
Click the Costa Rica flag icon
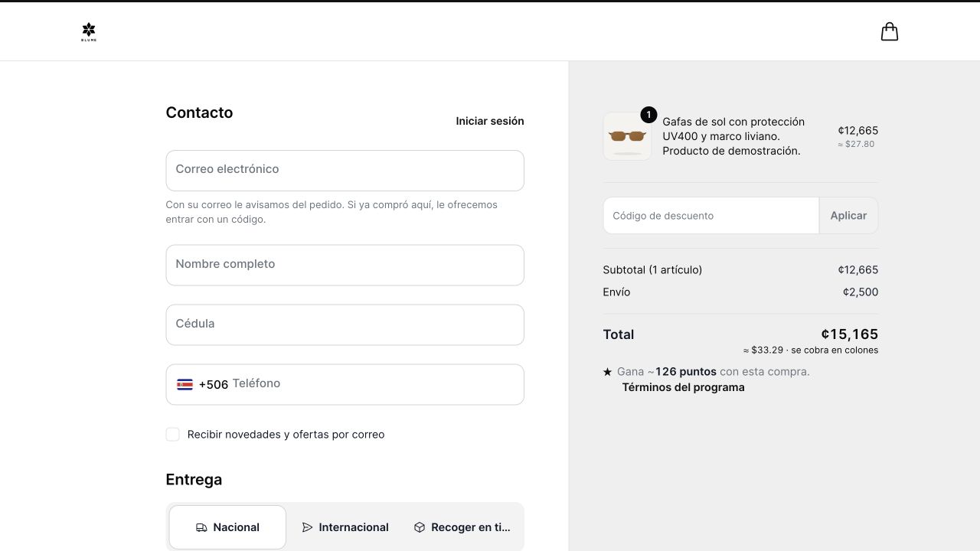(185, 384)
